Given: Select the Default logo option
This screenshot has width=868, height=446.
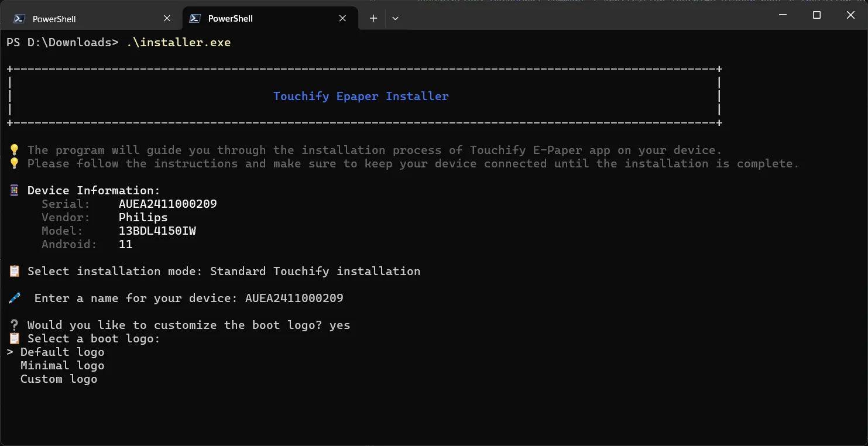Looking at the screenshot, I should [63, 352].
